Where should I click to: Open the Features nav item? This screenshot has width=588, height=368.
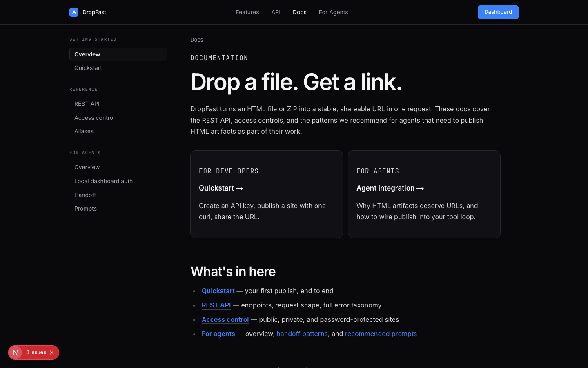[247, 12]
